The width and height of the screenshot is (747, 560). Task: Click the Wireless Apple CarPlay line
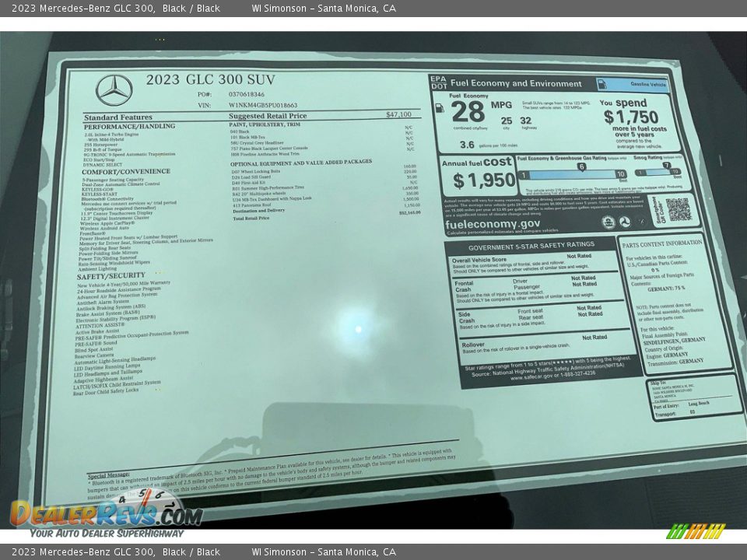click(107, 223)
